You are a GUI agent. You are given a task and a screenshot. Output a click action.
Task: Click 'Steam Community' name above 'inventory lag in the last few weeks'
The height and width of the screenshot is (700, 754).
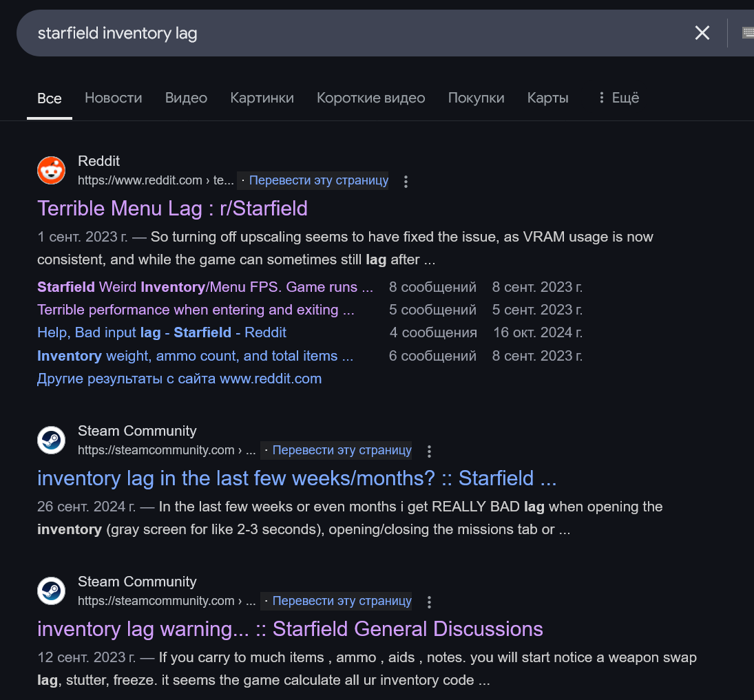[137, 431]
